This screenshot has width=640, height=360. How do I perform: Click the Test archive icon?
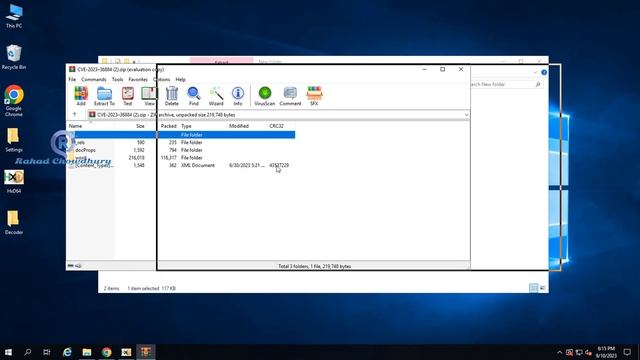click(128, 96)
